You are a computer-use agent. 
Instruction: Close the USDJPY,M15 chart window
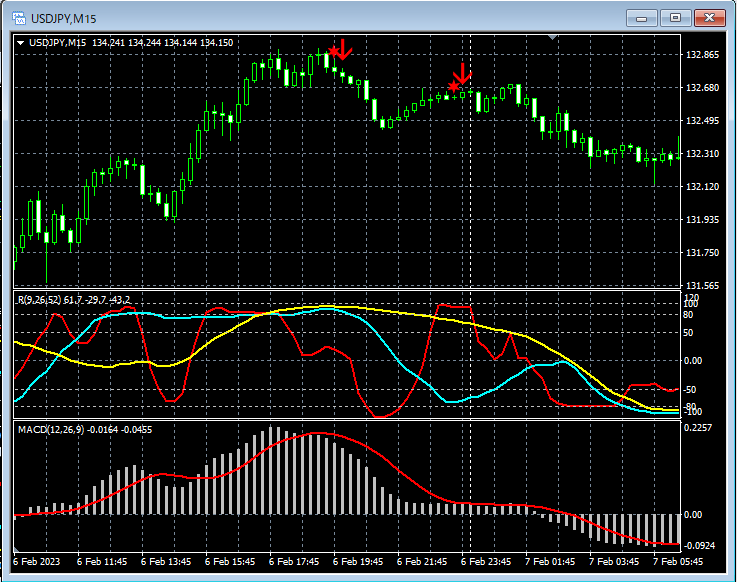pos(711,17)
